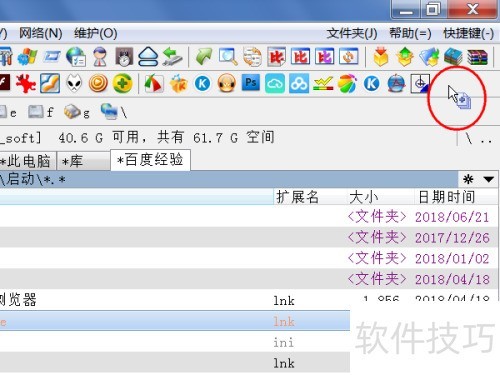Open directory hotlist star button
500x375 pixels.
pos(468,179)
